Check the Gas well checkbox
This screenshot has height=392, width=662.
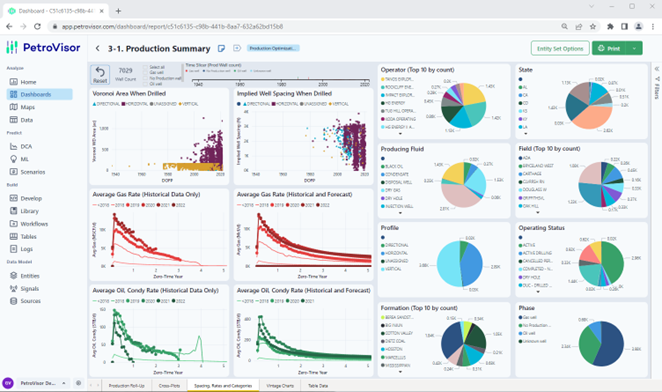pos(146,73)
